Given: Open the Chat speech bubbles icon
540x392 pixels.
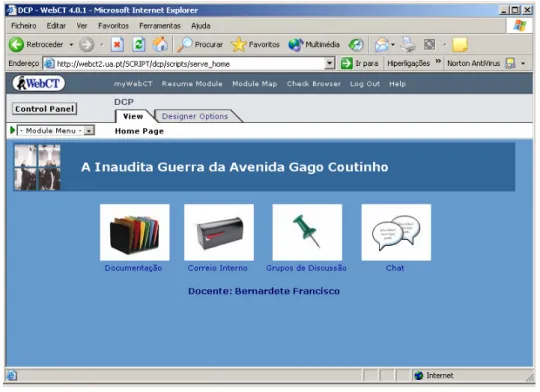Looking at the screenshot, I should (396, 233).
